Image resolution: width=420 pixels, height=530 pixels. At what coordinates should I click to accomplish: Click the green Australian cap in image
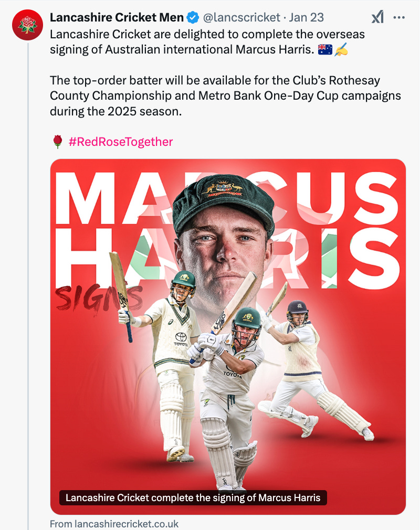click(223, 203)
